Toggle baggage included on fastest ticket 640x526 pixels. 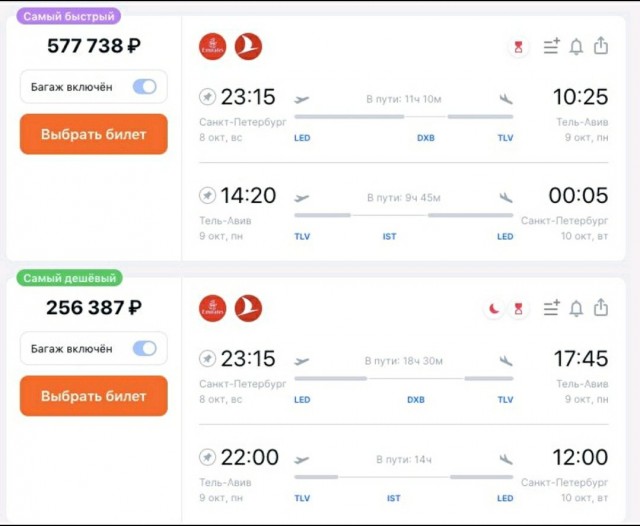[144, 87]
